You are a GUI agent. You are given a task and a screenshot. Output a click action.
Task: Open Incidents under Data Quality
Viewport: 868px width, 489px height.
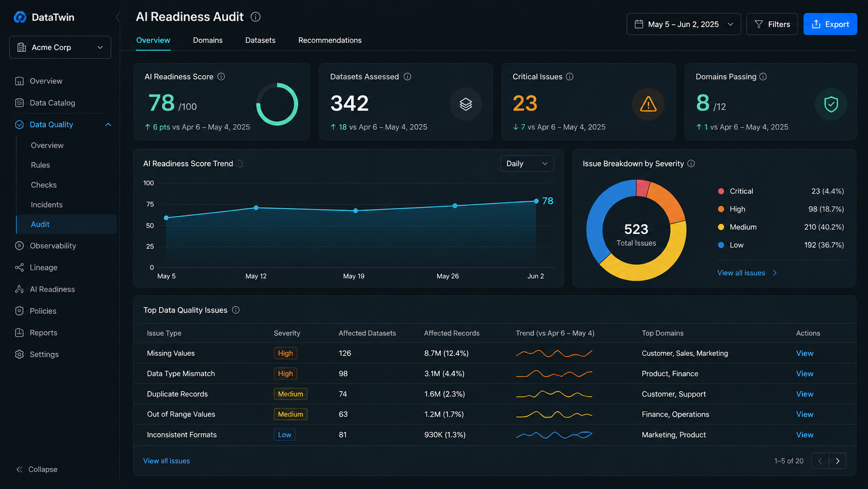(47, 205)
